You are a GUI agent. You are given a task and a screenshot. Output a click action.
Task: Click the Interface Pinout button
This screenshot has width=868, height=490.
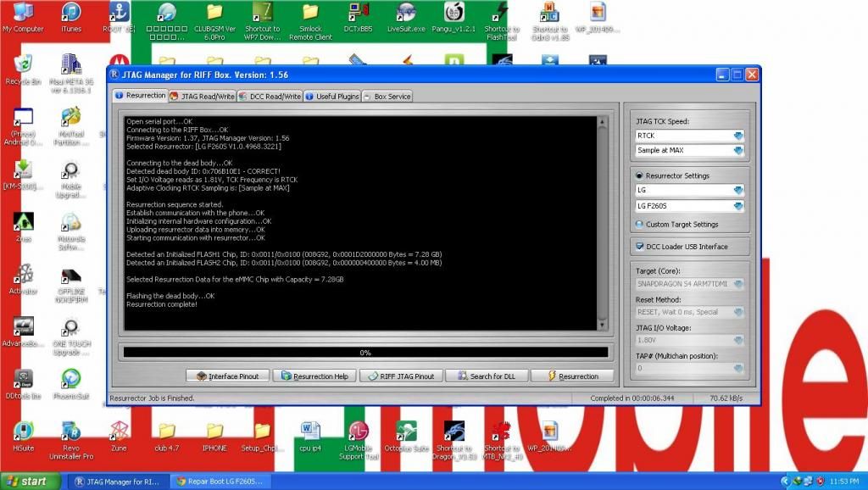point(228,376)
